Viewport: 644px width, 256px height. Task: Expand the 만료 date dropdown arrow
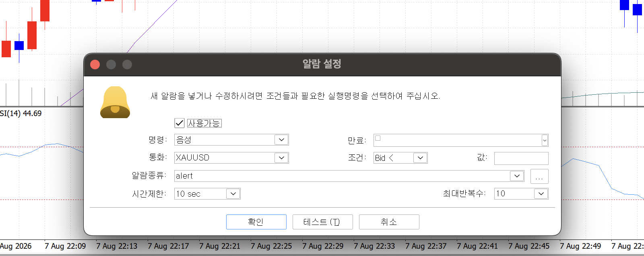click(x=545, y=140)
